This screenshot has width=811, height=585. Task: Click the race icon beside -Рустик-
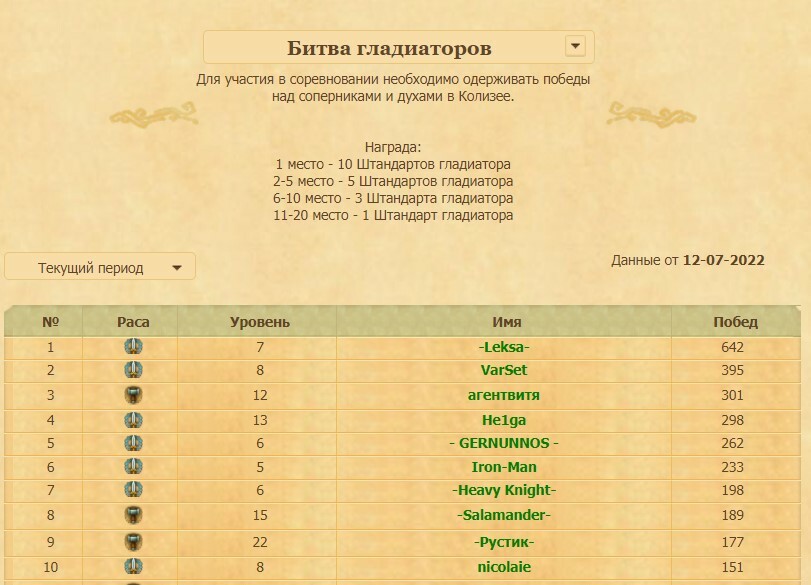pos(133,542)
